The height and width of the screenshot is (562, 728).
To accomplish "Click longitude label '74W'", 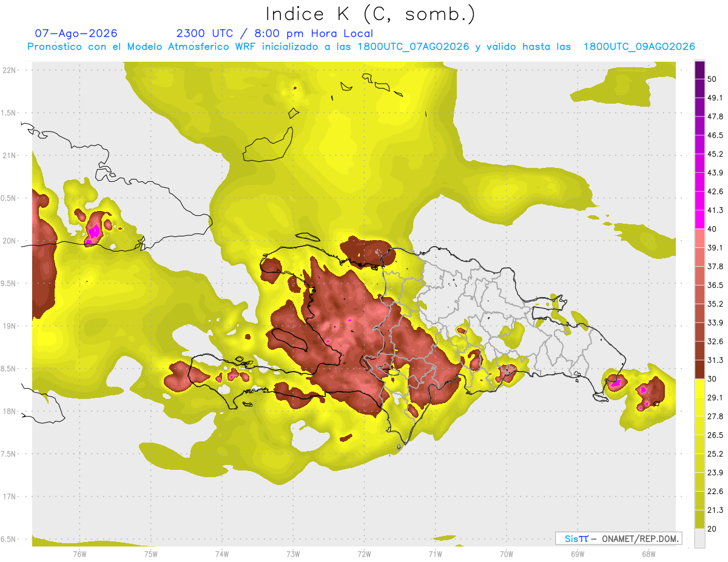I will point(222,554).
